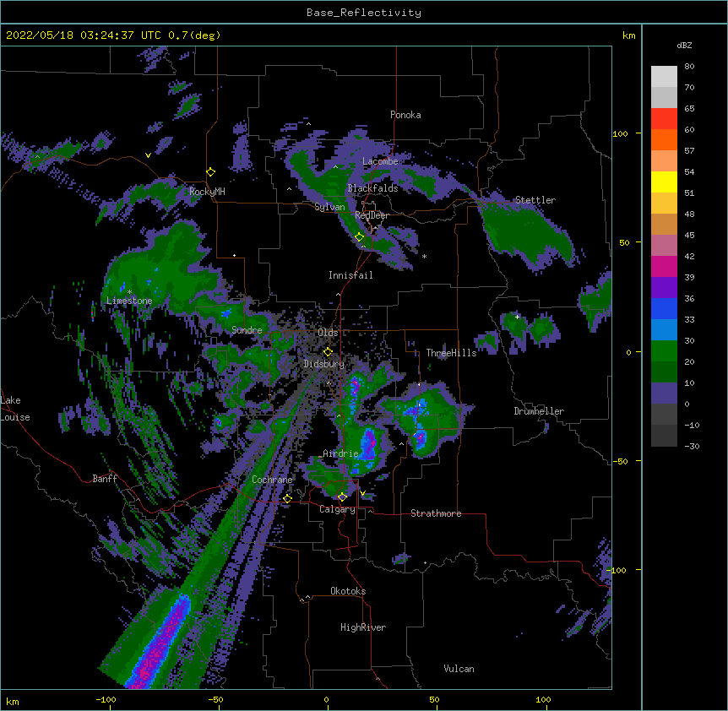Screen dimensions: 728x711
Task: Click the km unit label at top right
Action: [628, 35]
